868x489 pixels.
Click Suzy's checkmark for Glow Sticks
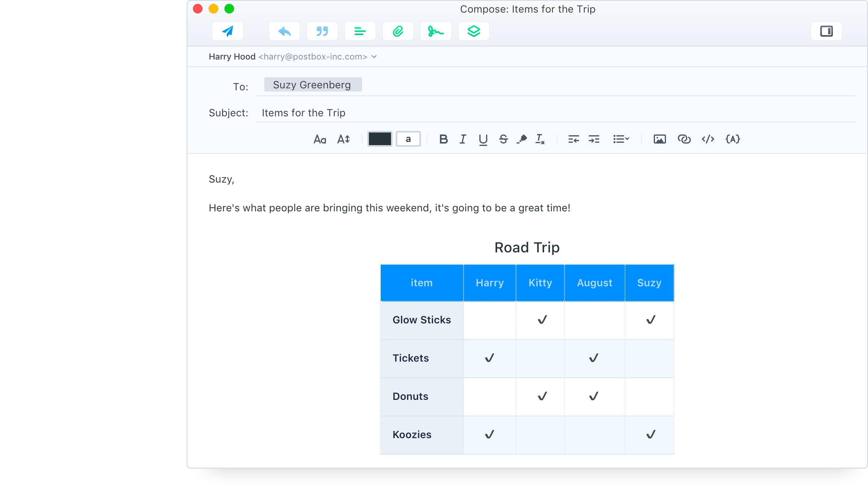(x=651, y=319)
